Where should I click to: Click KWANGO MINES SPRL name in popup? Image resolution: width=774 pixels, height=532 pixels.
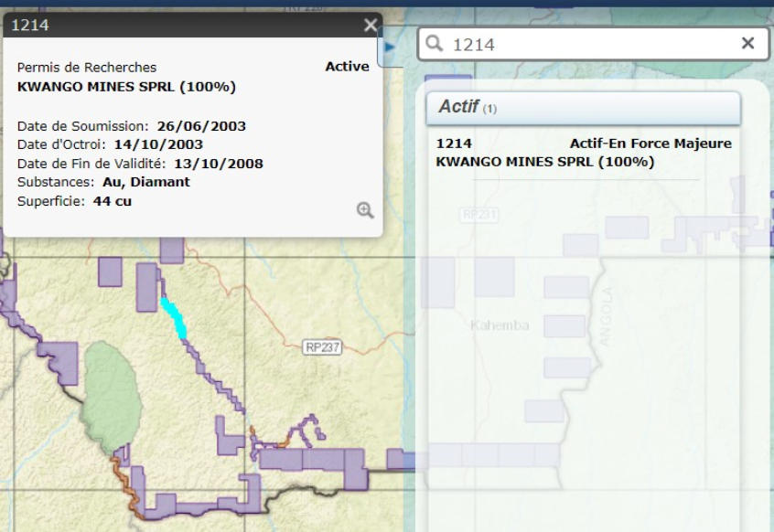click(127, 87)
